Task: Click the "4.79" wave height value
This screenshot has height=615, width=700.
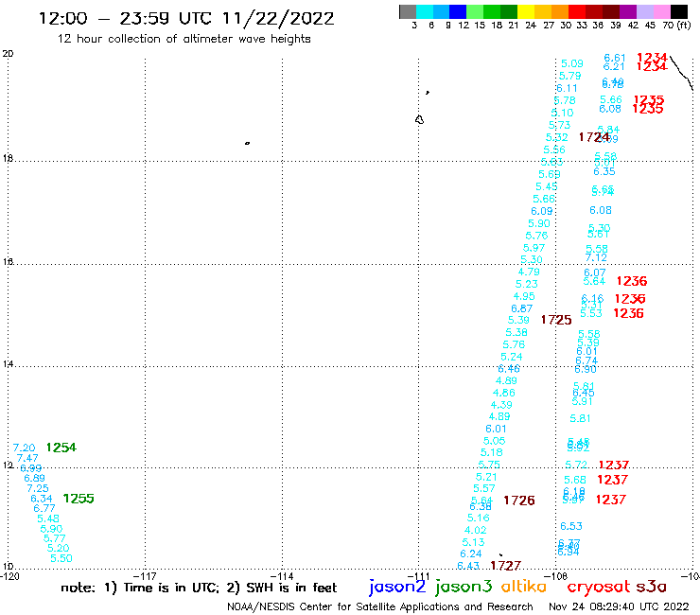Action: pyautogui.click(x=529, y=272)
